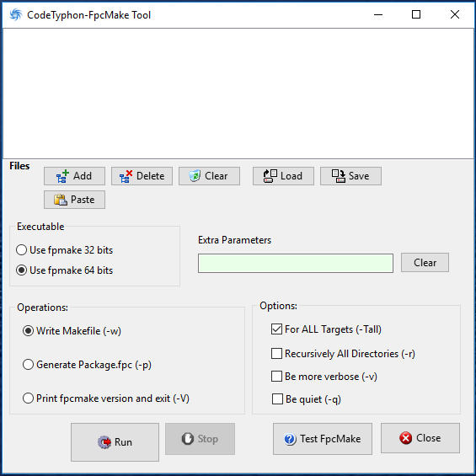Click the CodeTyphon title bar logo
Image resolution: width=476 pixels, height=476 pixels.
coord(16,14)
